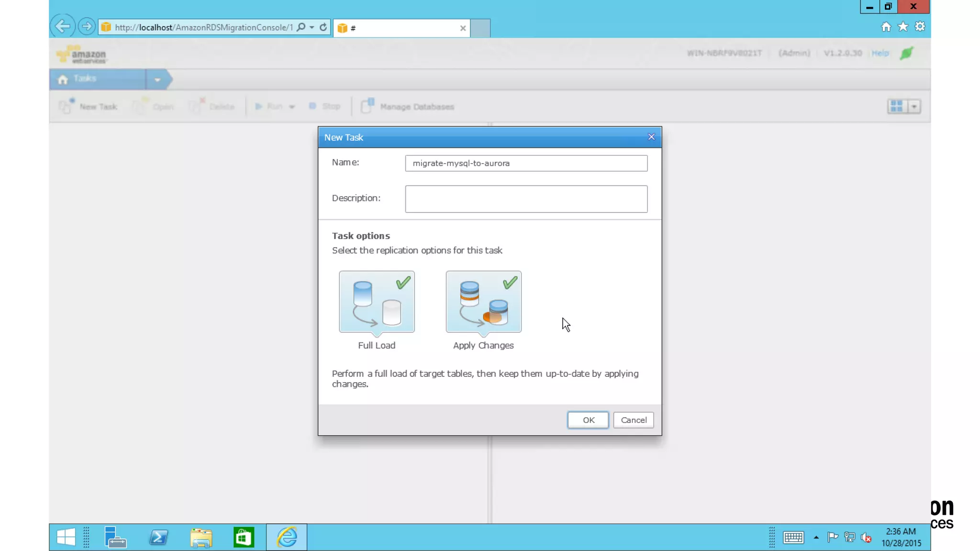
Task: Cancel the New Task dialog
Action: coord(633,420)
